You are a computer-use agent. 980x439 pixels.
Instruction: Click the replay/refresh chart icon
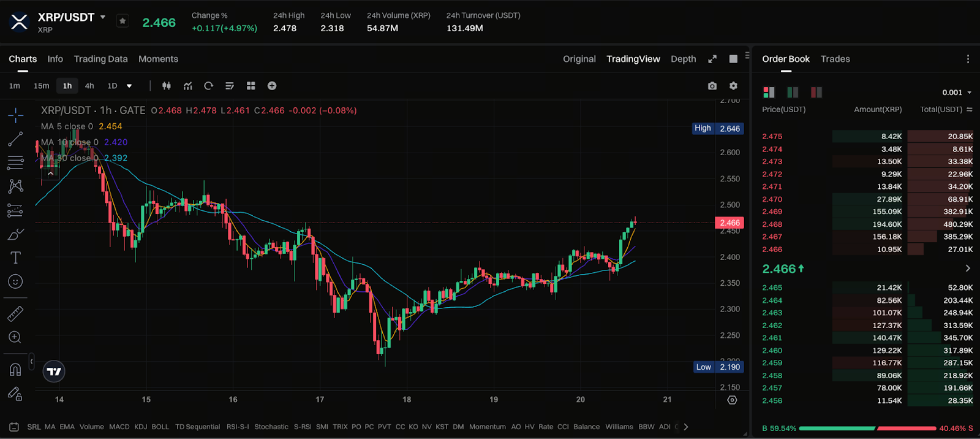[x=208, y=86]
